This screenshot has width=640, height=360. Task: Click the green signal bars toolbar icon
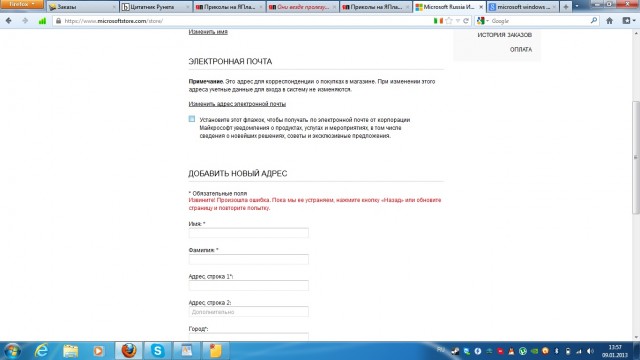42,21
